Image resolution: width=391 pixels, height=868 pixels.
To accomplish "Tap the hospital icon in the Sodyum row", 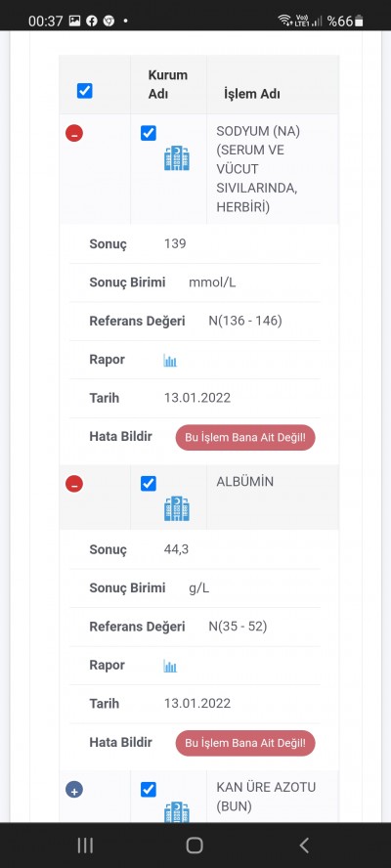I will point(177,158).
